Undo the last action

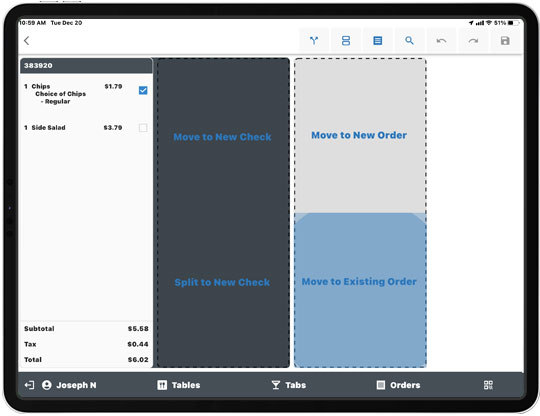tap(441, 41)
